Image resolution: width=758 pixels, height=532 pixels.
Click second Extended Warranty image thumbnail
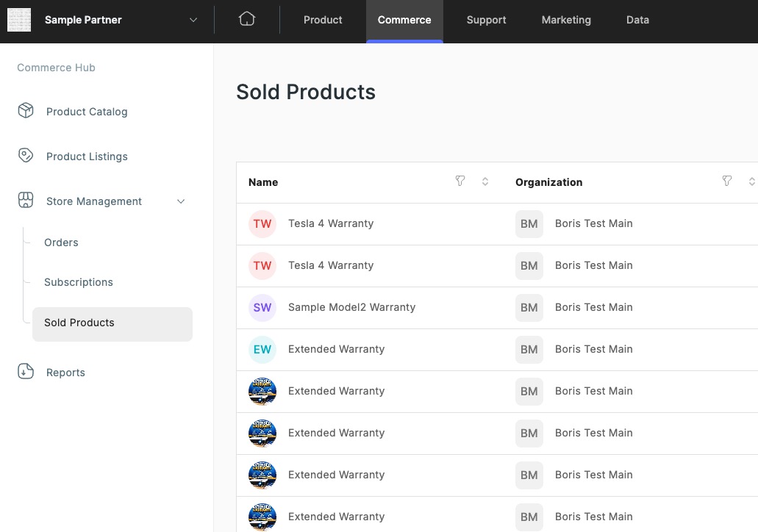coord(262,434)
